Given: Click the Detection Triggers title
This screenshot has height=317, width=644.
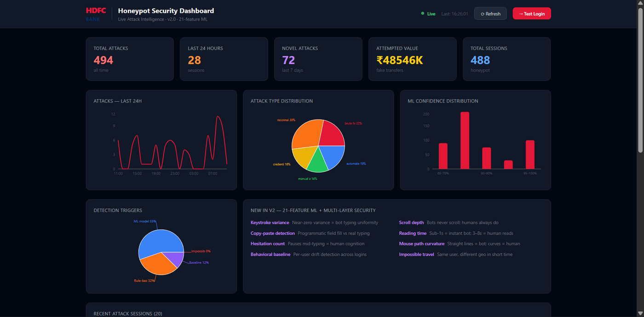Looking at the screenshot, I should coord(118,211).
